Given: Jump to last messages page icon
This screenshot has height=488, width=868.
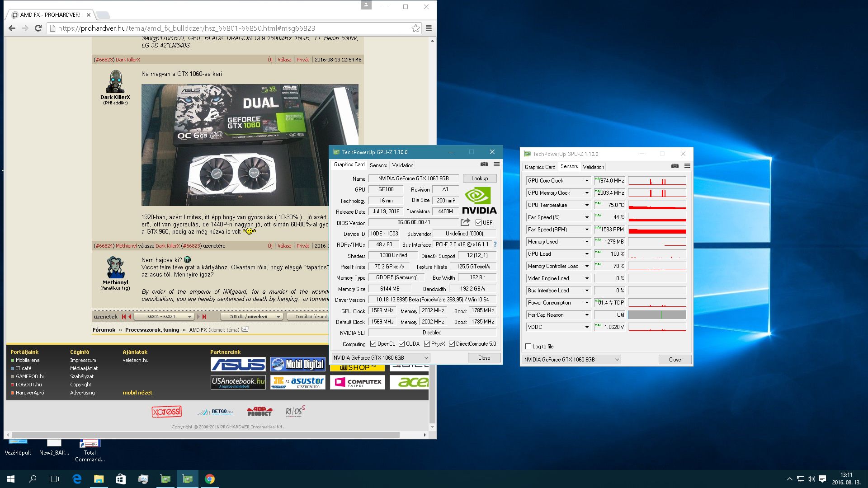Looking at the screenshot, I should tap(204, 317).
